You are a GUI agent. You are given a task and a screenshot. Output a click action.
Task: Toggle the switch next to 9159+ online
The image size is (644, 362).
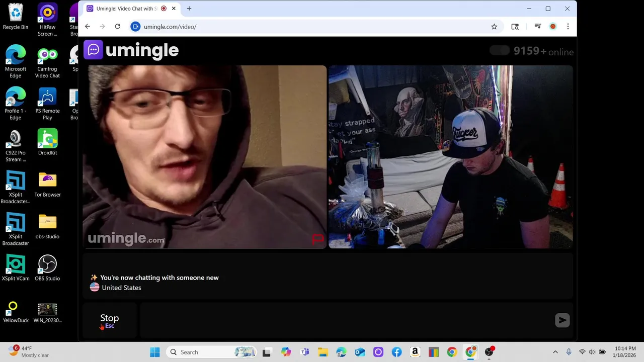tap(500, 50)
